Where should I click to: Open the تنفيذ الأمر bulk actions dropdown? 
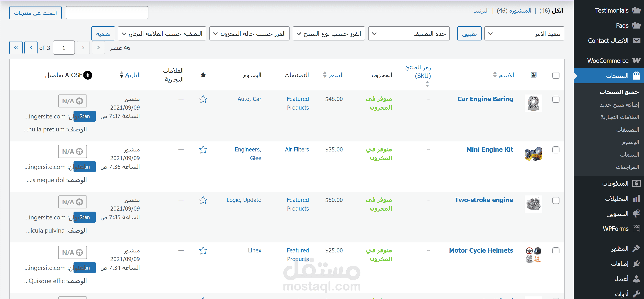[524, 33]
